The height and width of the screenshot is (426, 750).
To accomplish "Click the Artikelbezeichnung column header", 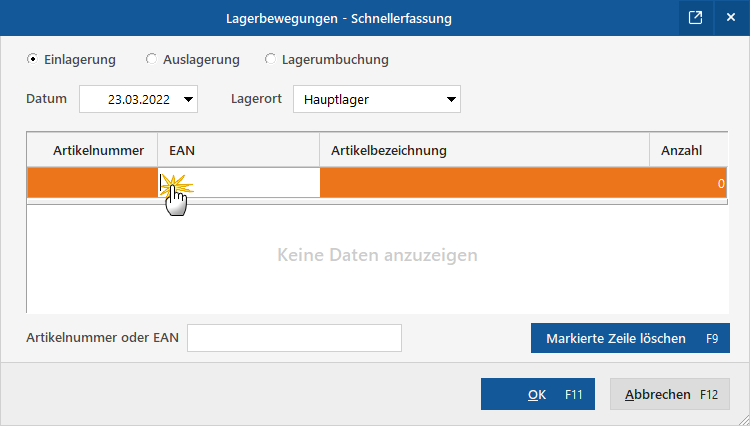I will tap(484, 150).
